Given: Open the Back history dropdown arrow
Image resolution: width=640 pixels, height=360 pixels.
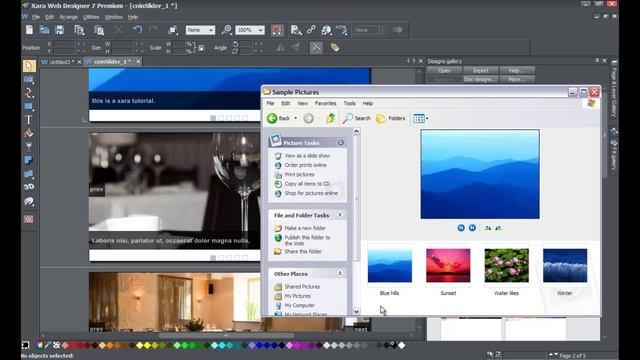Looking at the screenshot, I should coord(296,118).
